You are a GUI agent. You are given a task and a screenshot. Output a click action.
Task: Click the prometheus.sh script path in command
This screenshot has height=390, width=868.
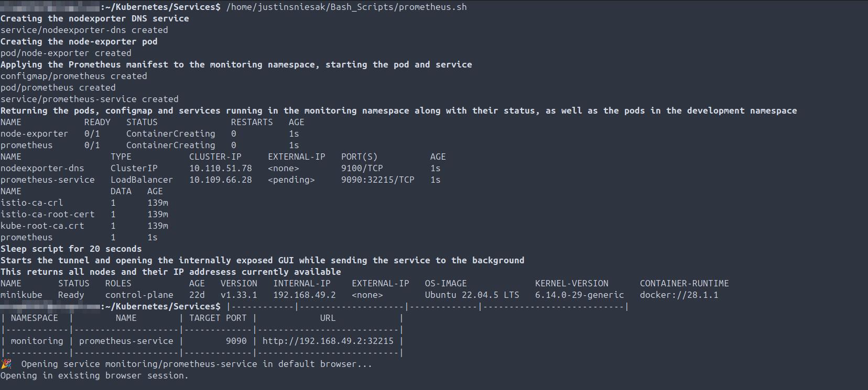point(346,7)
